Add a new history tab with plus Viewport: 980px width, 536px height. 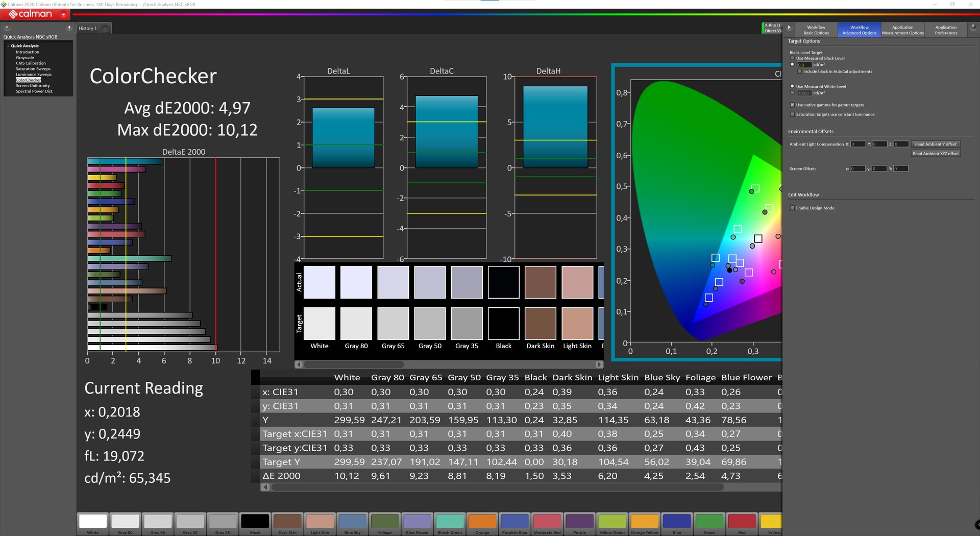[x=105, y=29]
